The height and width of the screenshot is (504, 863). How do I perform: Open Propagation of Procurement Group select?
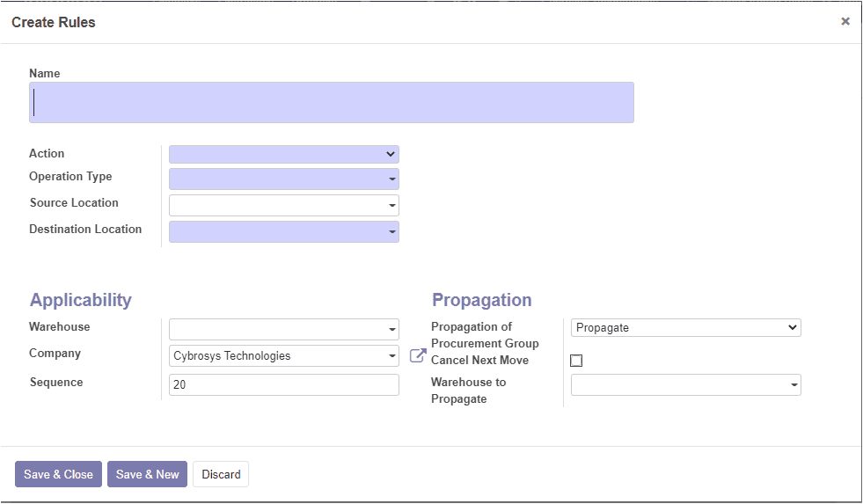click(686, 327)
